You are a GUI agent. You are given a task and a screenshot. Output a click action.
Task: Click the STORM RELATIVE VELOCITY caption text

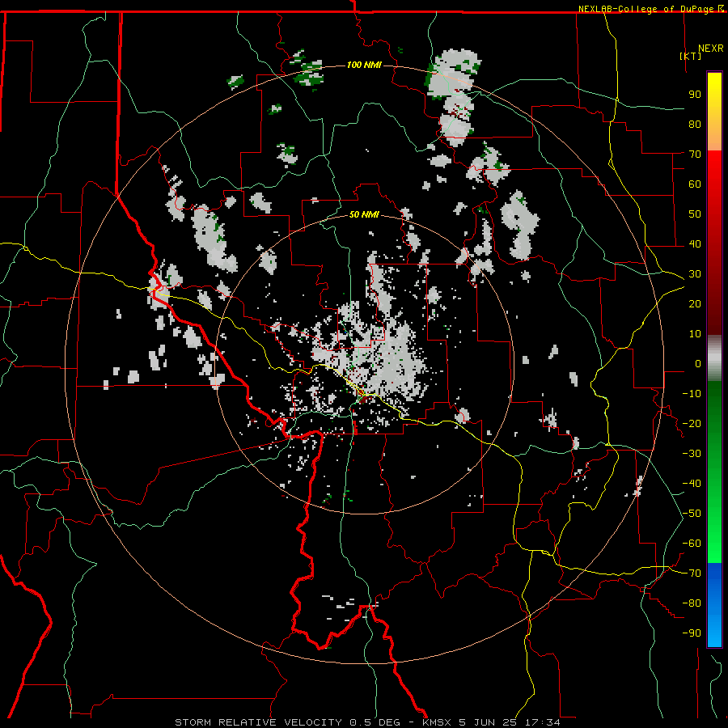pyautogui.click(x=258, y=722)
